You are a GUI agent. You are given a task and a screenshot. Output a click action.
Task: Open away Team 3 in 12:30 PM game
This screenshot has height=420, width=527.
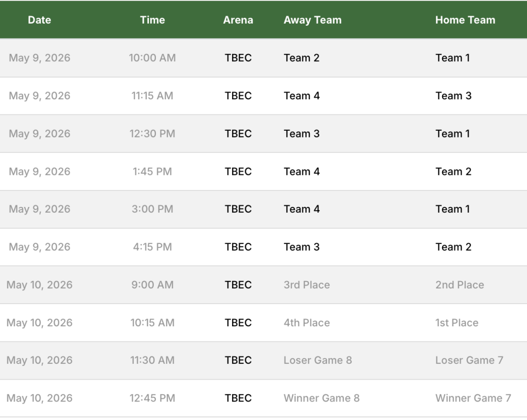click(x=302, y=134)
